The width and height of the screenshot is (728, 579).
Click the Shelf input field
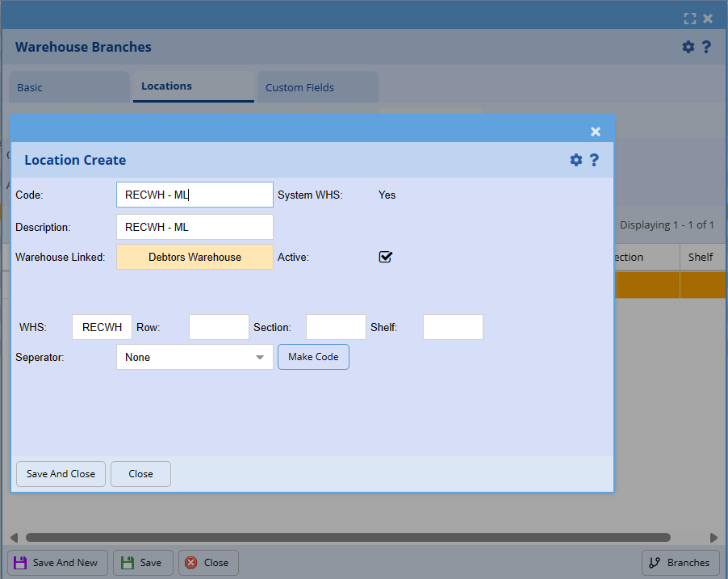453,327
